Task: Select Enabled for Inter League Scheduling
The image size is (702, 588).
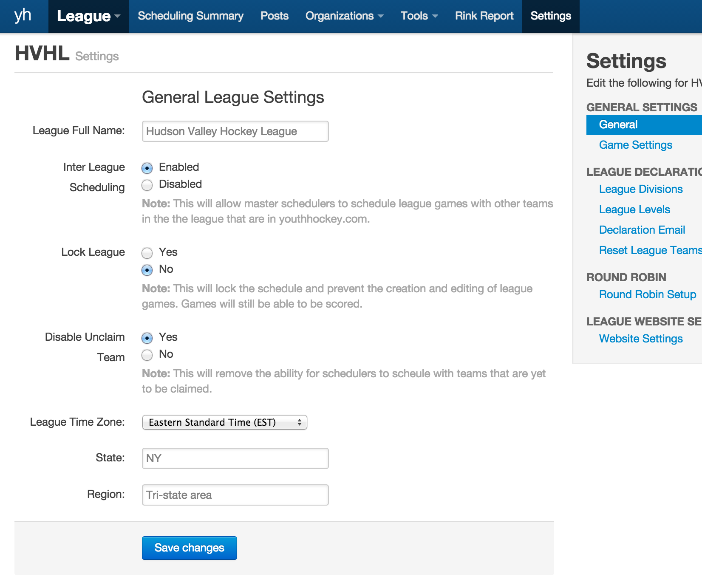Action: click(147, 168)
